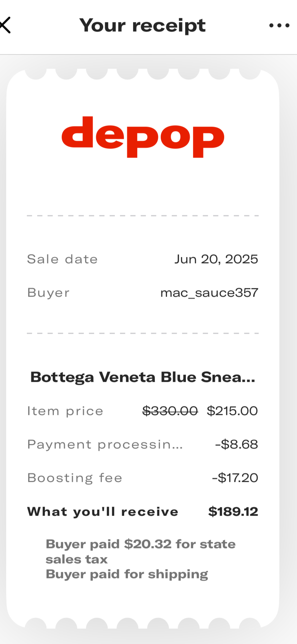Select the crossed-out $330.00 original price

(x=170, y=411)
